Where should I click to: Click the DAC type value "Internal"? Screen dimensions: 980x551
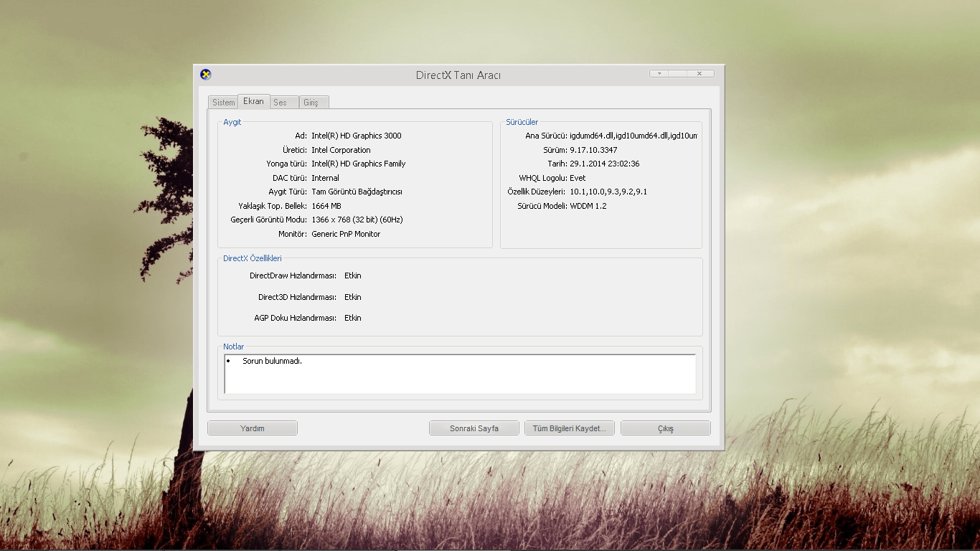pyautogui.click(x=325, y=178)
